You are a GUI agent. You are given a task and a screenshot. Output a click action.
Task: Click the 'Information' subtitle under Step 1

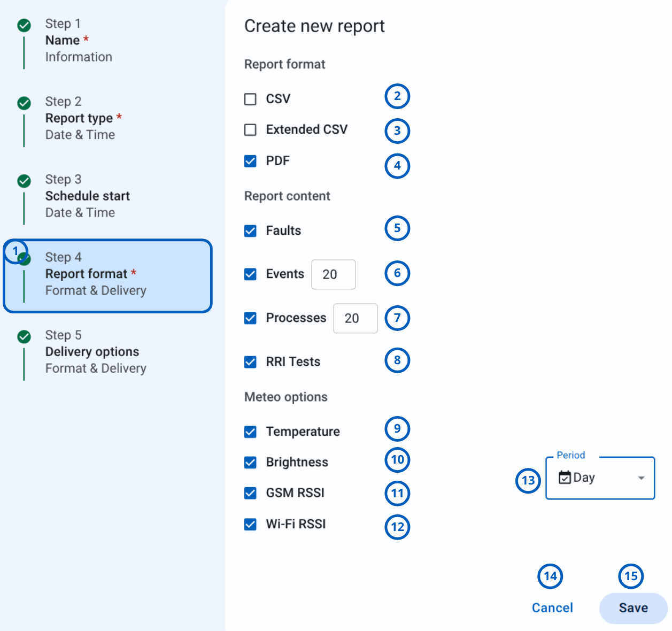79,57
